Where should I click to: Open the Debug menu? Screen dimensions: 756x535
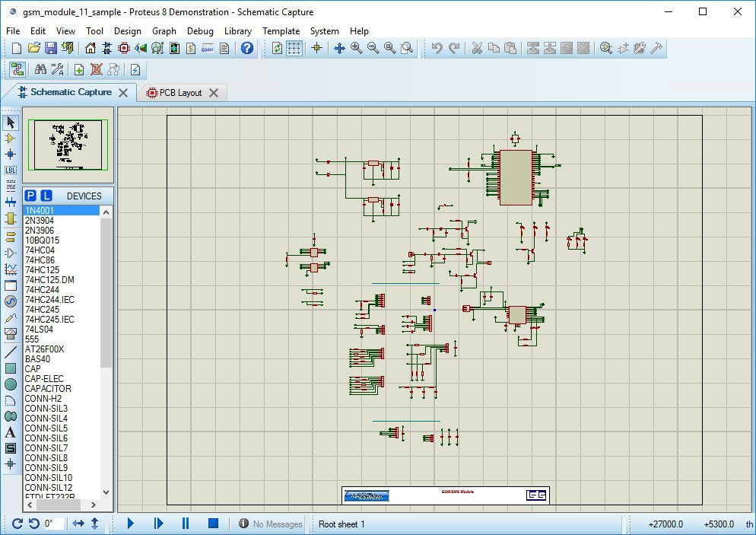(200, 31)
